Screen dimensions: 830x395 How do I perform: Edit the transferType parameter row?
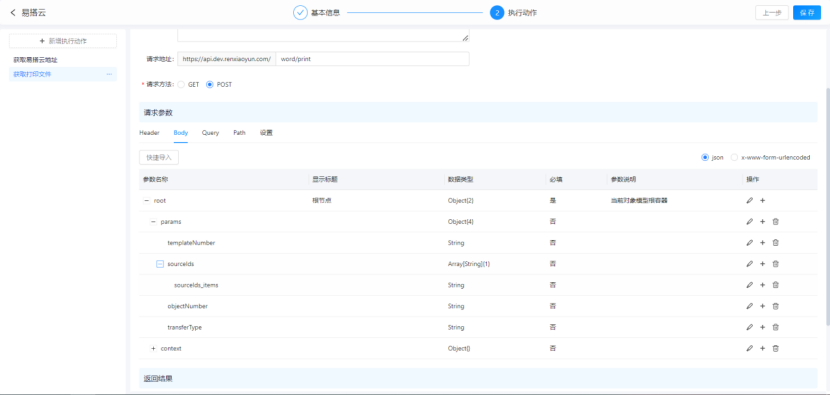pyautogui.click(x=749, y=327)
